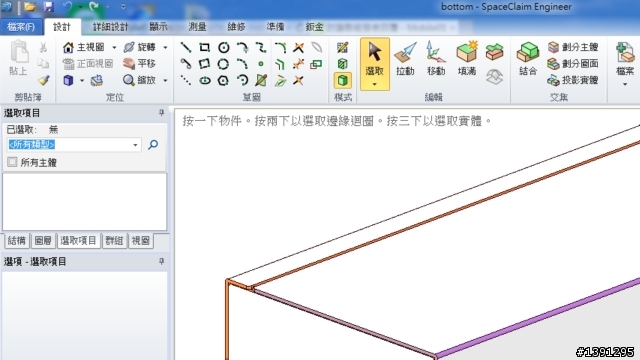Switch to the 詳細設計 ribbon tab
The image size is (640, 360).
point(110,27)
